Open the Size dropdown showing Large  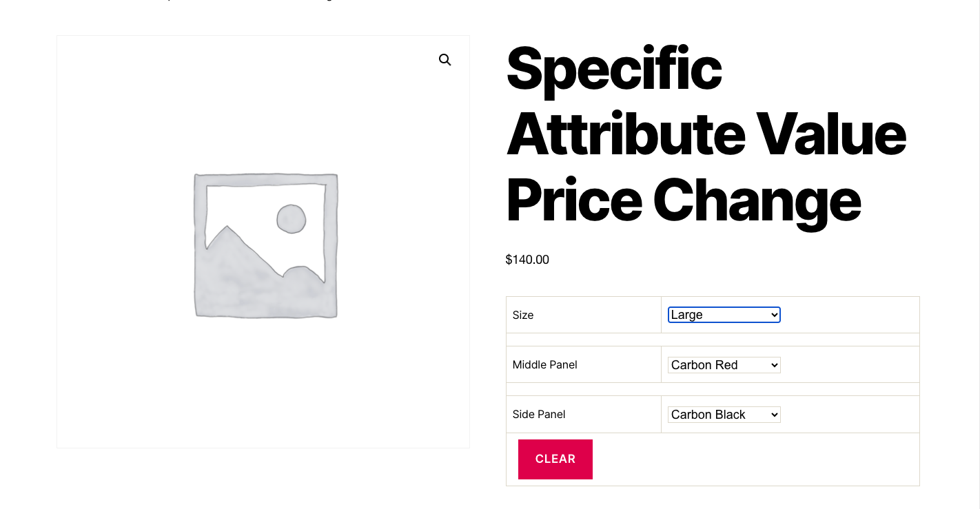pos(724,315)
